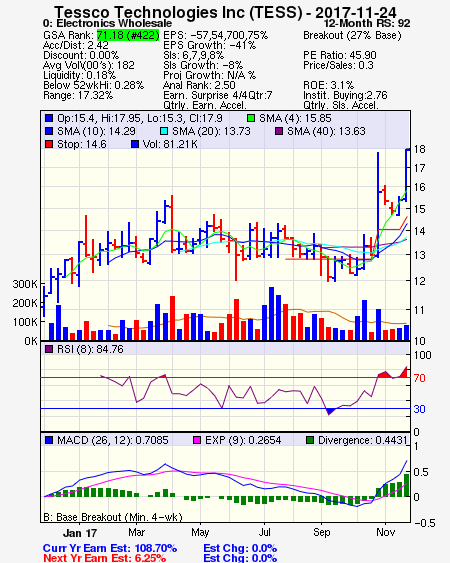Image resolution: width=450 pixels, height=563 pixels.
Task: Click the 'Instit. Buying:2.76' text
Action: 345,95
